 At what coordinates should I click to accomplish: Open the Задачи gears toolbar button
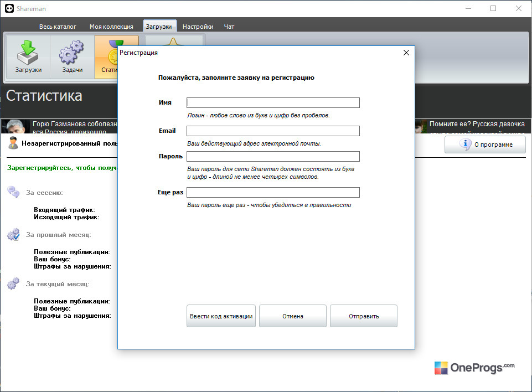[73, 57]
